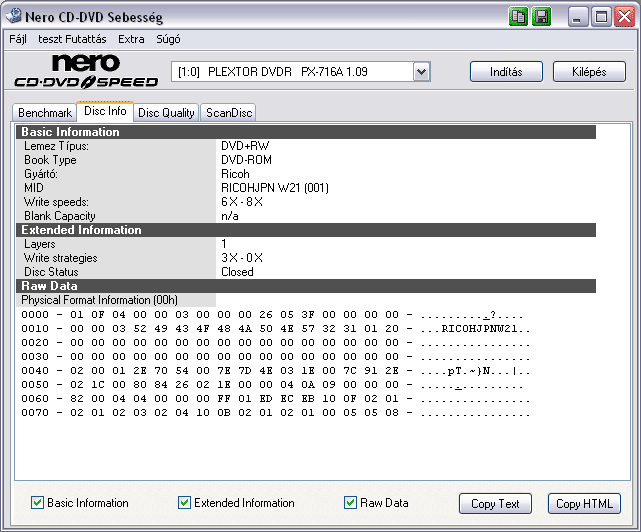Click the hex data row 0050
Screen dimensions: 641x532
(272, 385)
